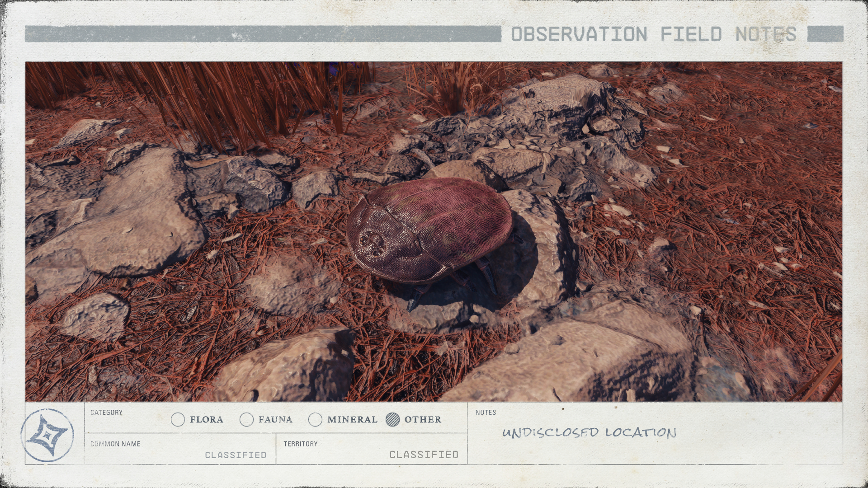Select the filled Other category radio button
868x488 pixels.
tap(392, 420)
